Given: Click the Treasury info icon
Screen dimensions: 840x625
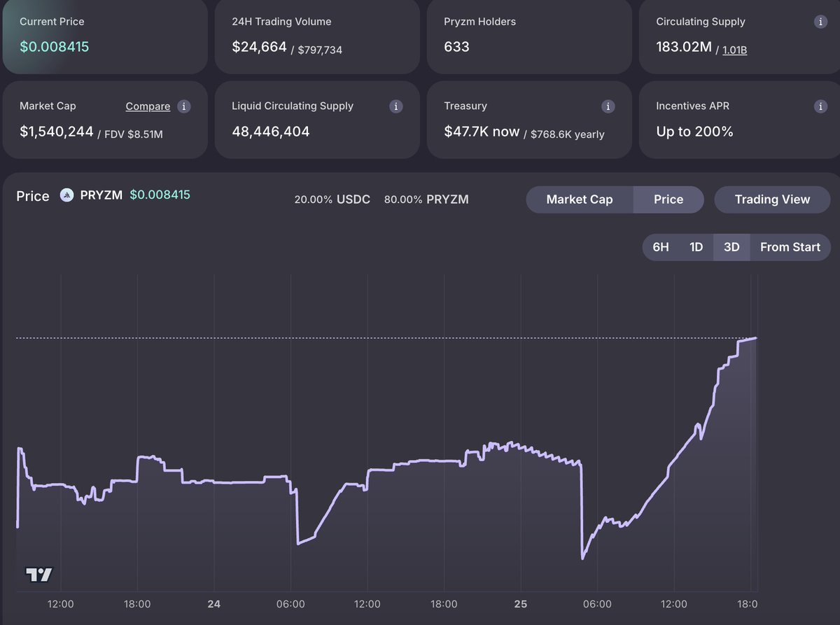Looking at the screenshot, I should (608, 106).
